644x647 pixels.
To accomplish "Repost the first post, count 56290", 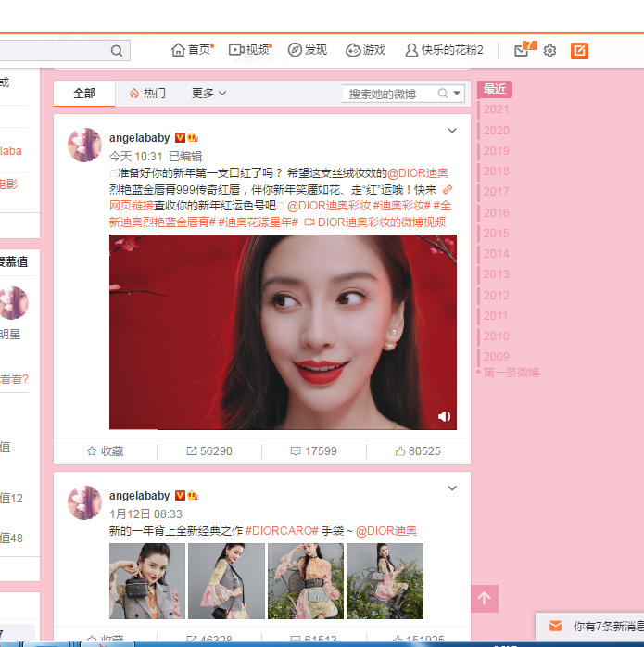I will (209, 451).
